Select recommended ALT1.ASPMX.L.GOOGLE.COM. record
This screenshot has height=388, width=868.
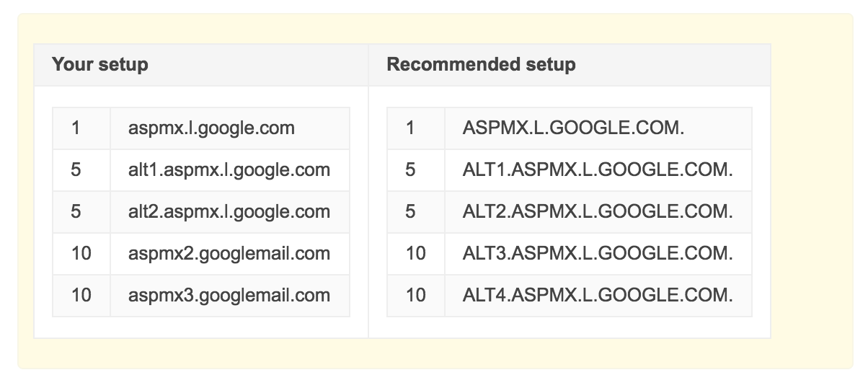tap(598, 170)
